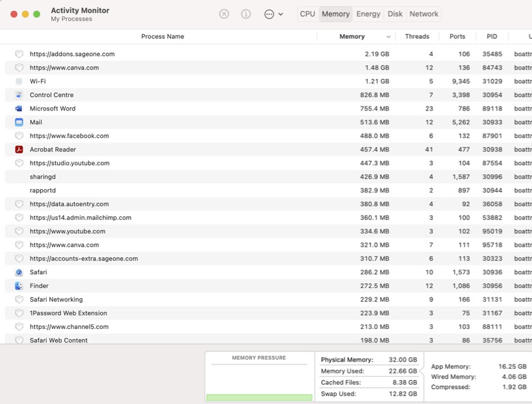Image resolution: width=532 pixels, height=404 pixels.
Task: Open the ellipsis more-actions menu icon
Action: 269,14
